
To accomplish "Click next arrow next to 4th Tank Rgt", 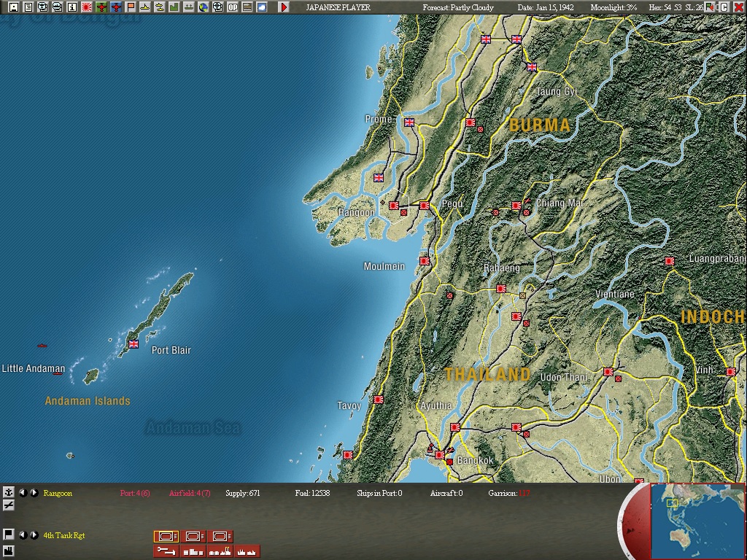I will pyautogui.click(x=34, y=534).
